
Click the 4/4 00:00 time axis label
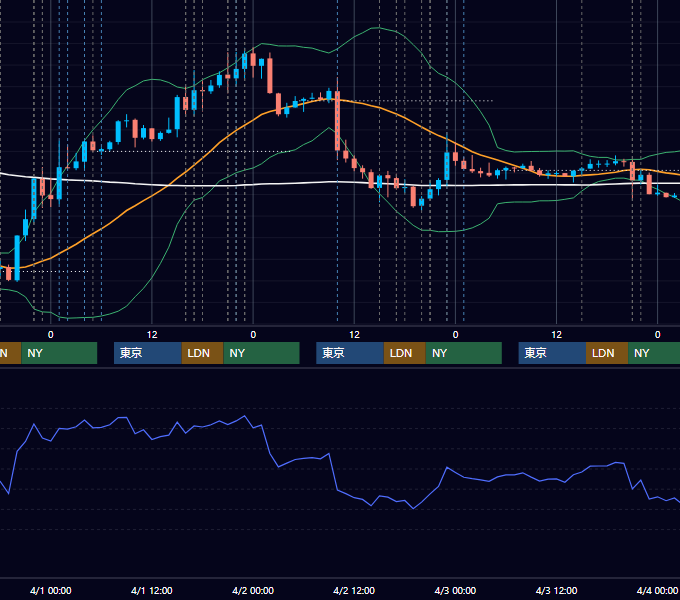[657, 590]
